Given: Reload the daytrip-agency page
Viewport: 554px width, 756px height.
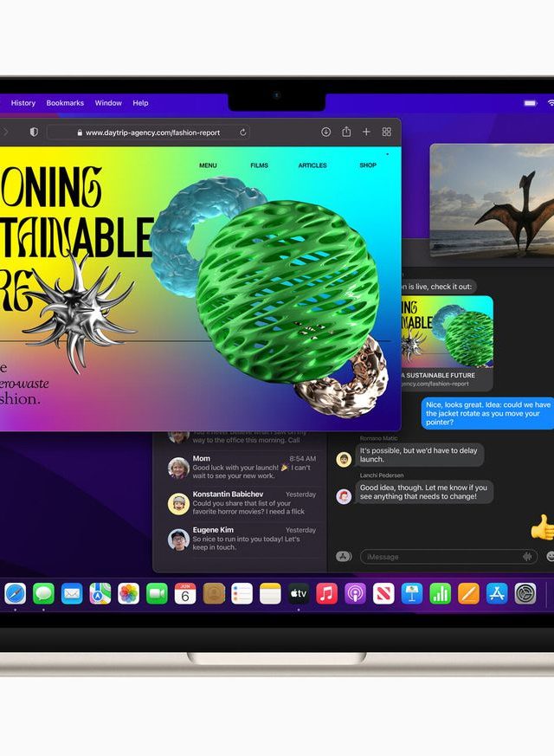Looking at the screenshot, I should pyautogui.click(x=243, y=132).
